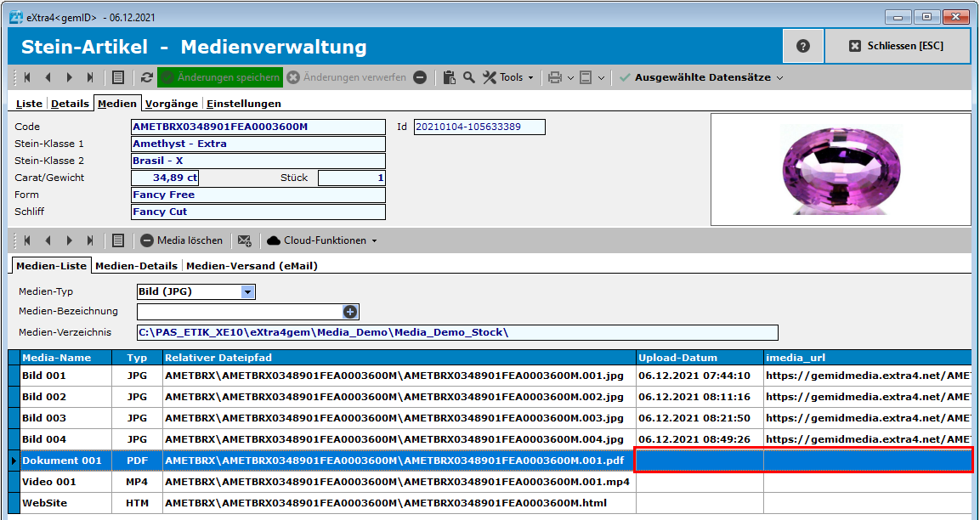Click the magnifier search icon

tap(469, 77)
